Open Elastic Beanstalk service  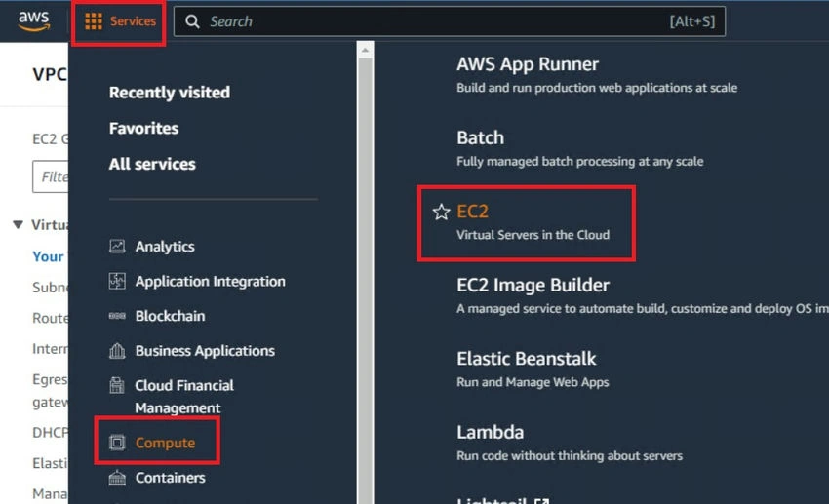527,359
